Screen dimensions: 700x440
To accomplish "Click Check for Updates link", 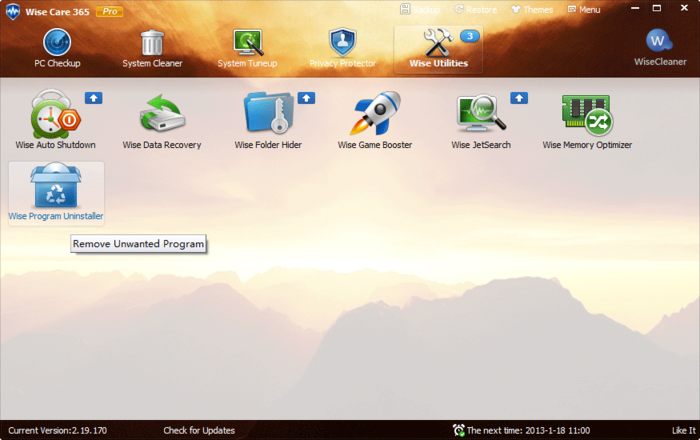I will 199,431.
